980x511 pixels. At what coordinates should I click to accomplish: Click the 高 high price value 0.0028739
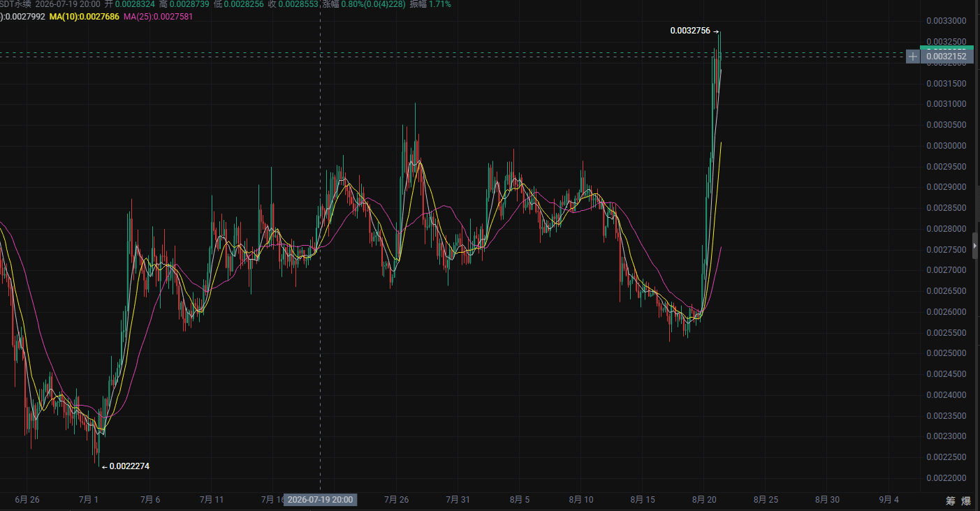(189, 4)
